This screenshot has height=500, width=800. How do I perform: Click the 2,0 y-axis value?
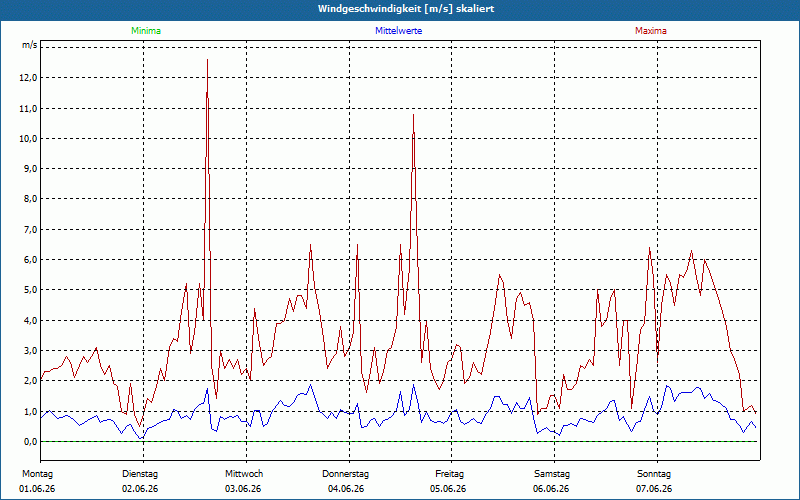pyautogui.click(x=31, y=381)
